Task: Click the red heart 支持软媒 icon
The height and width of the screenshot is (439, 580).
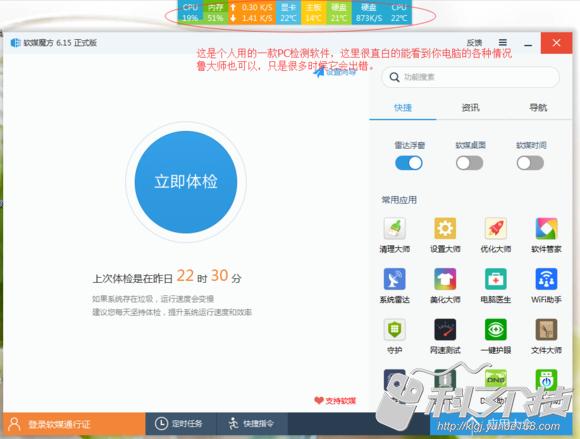Action: pyautogui.click(x=319, y=400)
